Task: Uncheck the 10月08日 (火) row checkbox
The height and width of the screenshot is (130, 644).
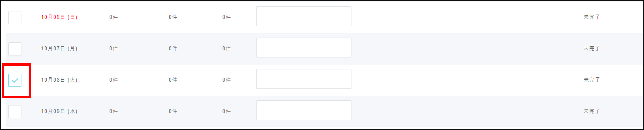Action: [15, 80]
